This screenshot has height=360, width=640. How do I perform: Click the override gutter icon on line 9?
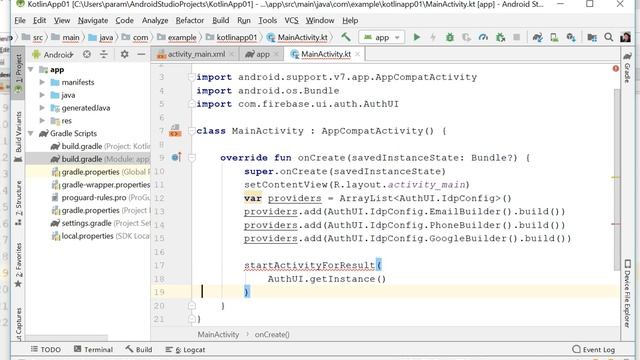point(176,157)
